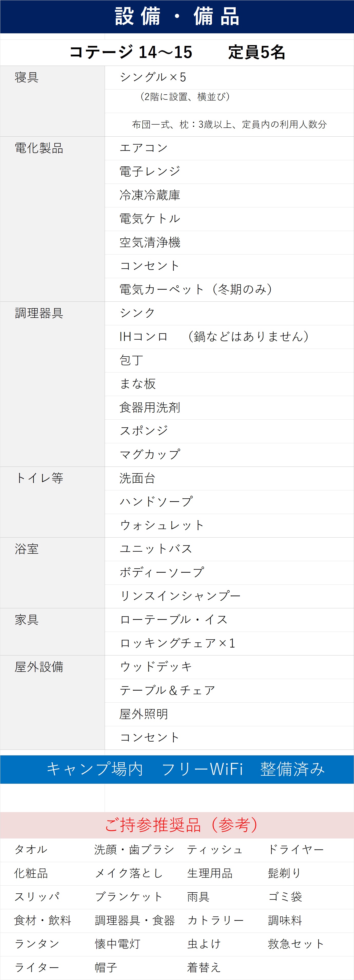Select the ウッドデッキ item

[x=156, y=667]
